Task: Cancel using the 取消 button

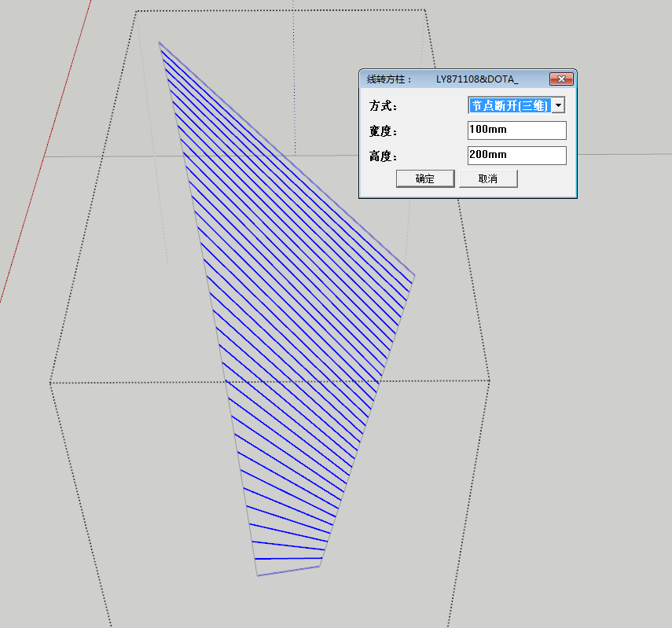Action: (488, 178)
